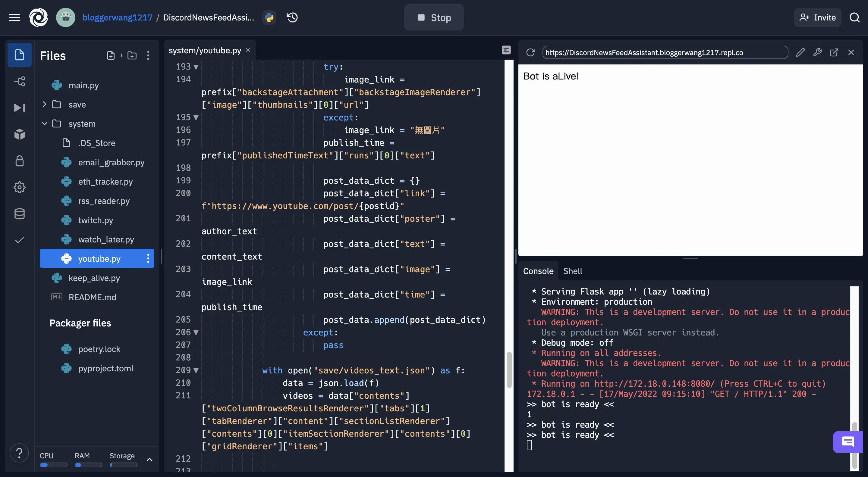Fold the try block at line 193
Image resolution: width=868 pixels, height=477 pixels.
point(196,67)
